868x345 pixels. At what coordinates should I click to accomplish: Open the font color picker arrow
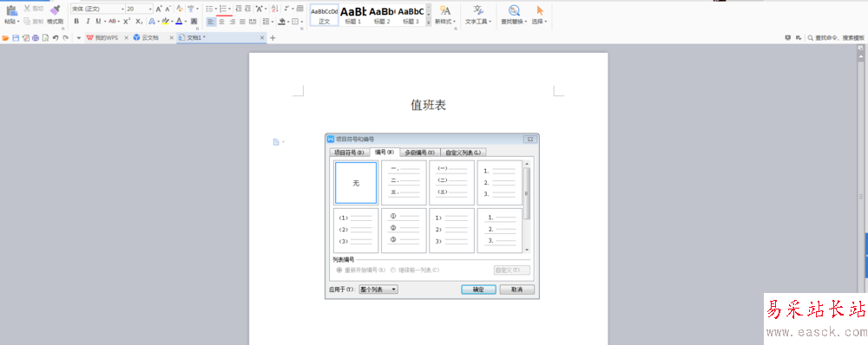pyautogui.click(x=186, y=22)
